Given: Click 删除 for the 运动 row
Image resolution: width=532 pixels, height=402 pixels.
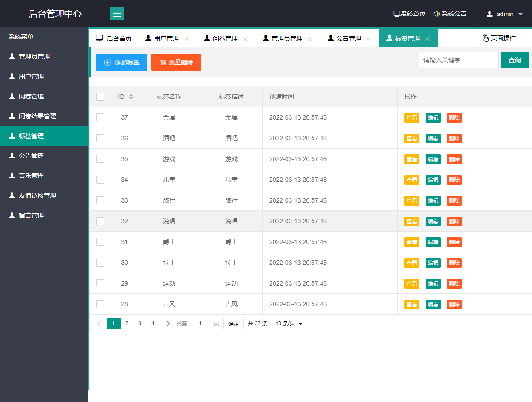Looking at the screenshot, I should [x=454, y=284].
